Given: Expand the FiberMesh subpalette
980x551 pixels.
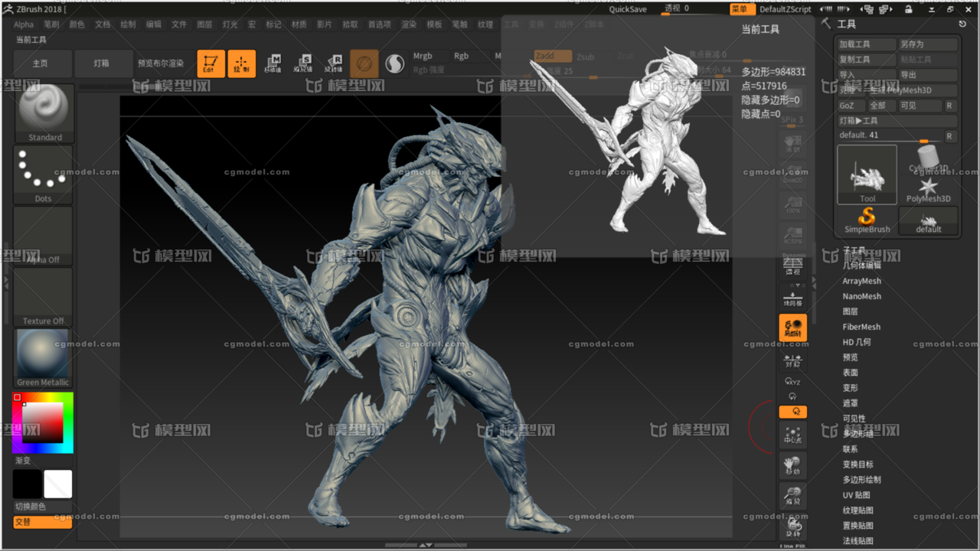Looking at the screenshot, I should (x=862, y=327).
